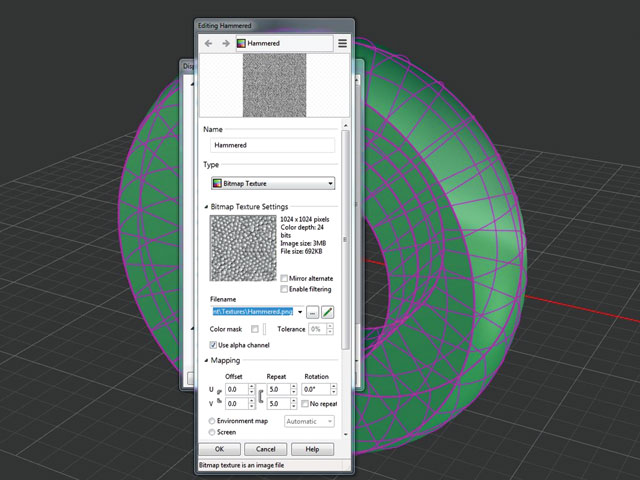
Task: Click the Rotation value field
Action: coord(316,389)
